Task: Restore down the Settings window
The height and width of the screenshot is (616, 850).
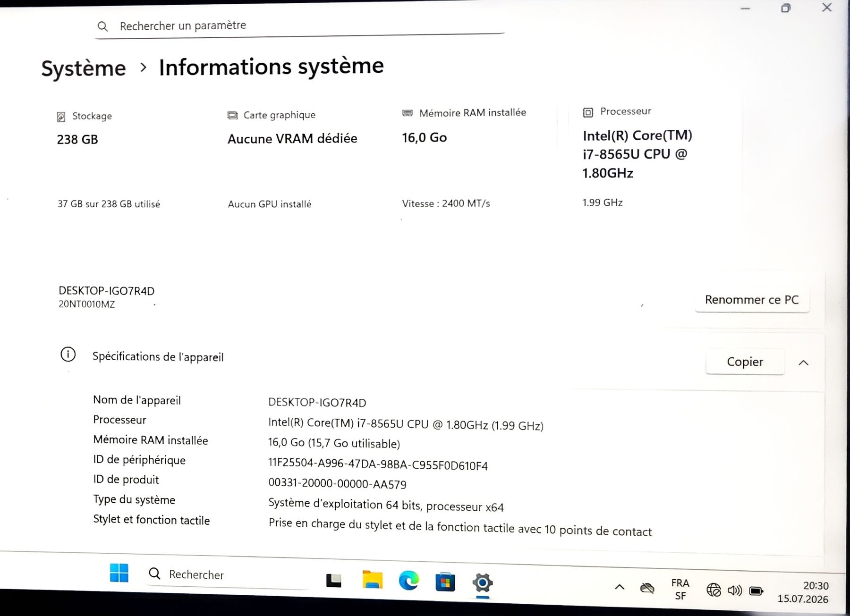Action: [x=786, y=8]
